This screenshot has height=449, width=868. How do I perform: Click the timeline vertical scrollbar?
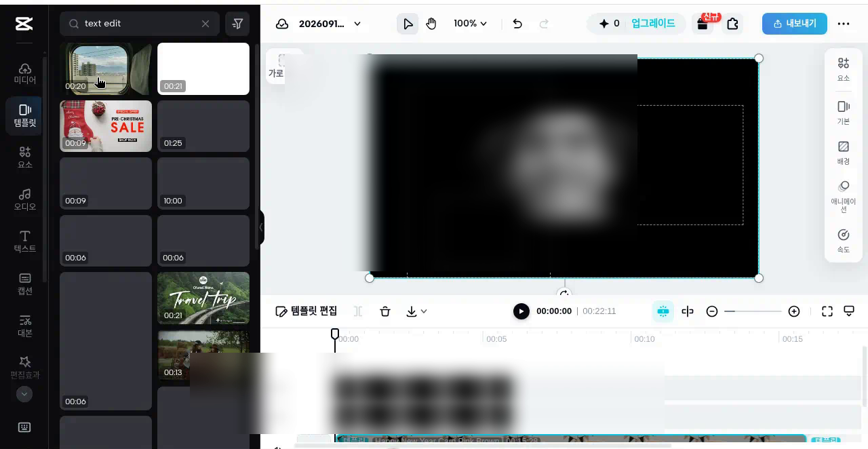point(864,376)
